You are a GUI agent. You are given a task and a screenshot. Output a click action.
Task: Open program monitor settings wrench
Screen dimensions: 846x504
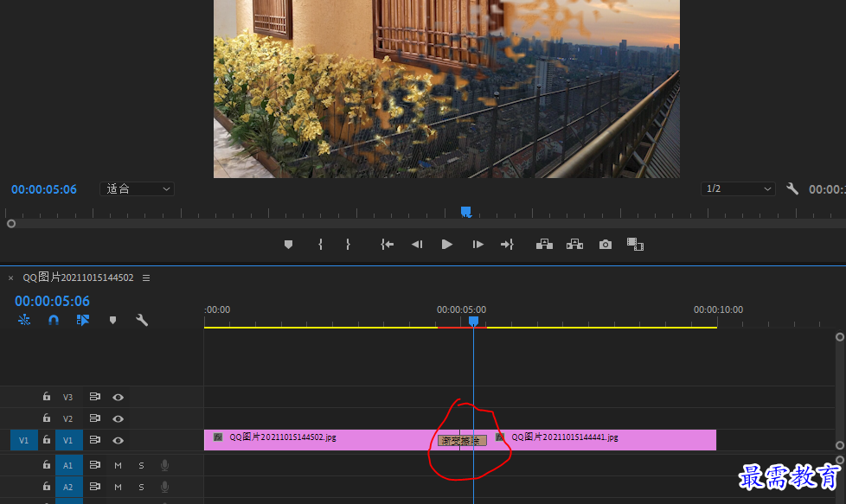[x=792, y=188]
